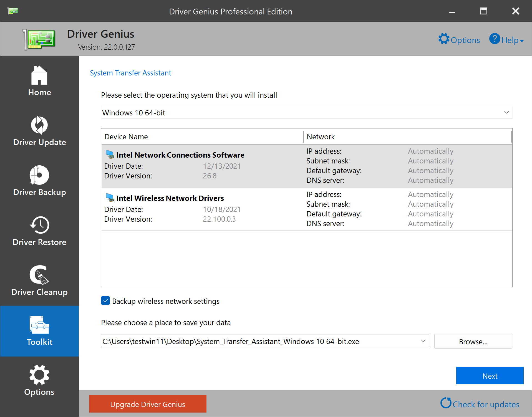Open the Help dropdown arrow
Image resolution: width=532 pixels, height=417 pixels.
pos(522,41)
